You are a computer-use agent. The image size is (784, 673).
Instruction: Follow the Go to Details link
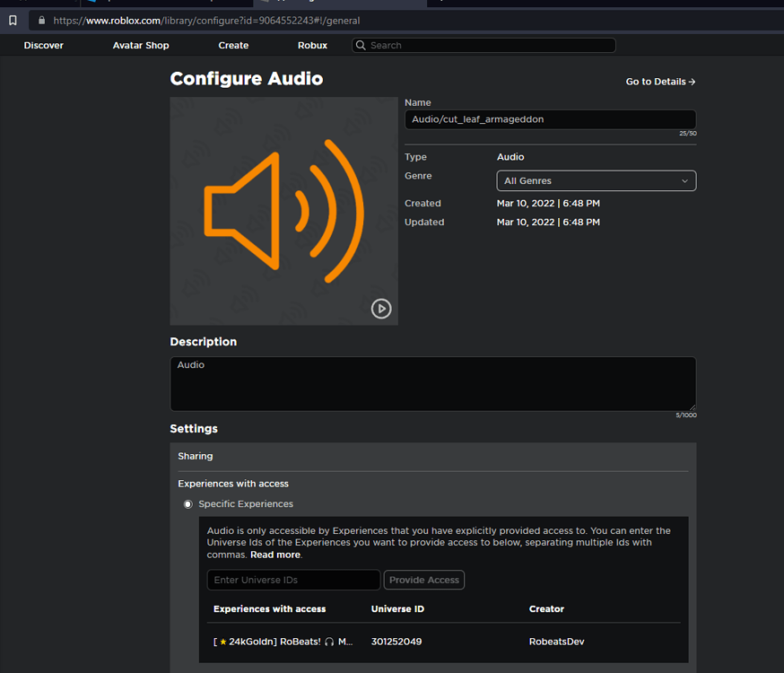(x=660, y=82)
